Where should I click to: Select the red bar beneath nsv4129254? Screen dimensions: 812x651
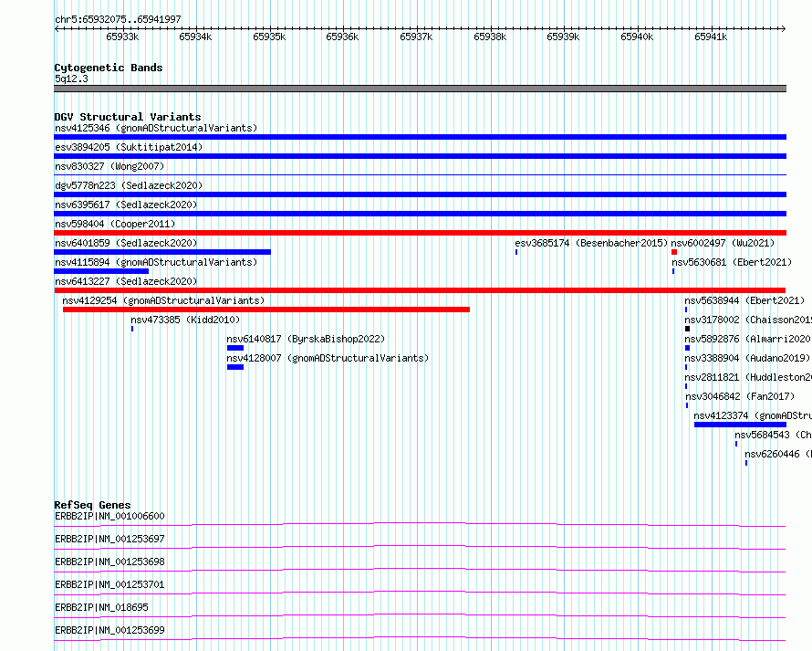pyautogui.click(x=266, y=310)
